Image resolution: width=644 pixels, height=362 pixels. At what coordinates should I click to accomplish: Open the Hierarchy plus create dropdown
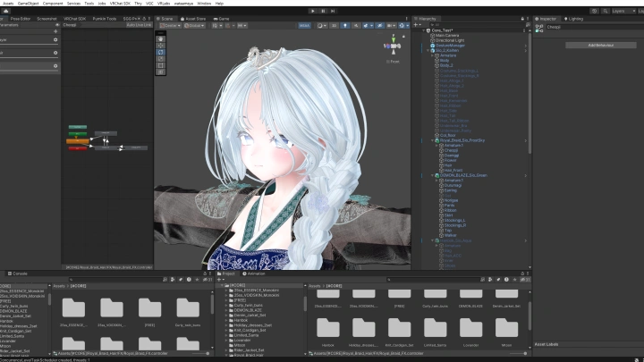(x=418, y=25)
